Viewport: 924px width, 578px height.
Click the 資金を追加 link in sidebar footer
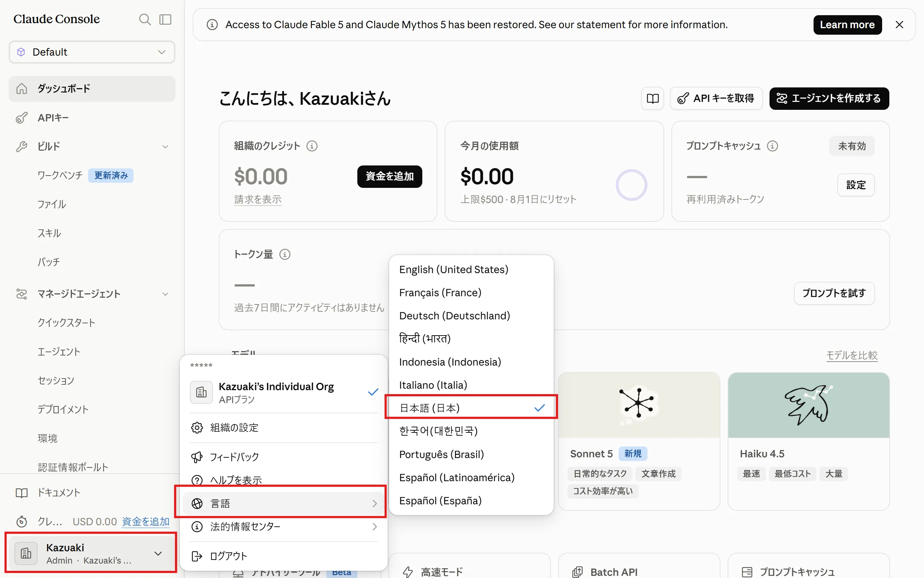pos(145,521)
